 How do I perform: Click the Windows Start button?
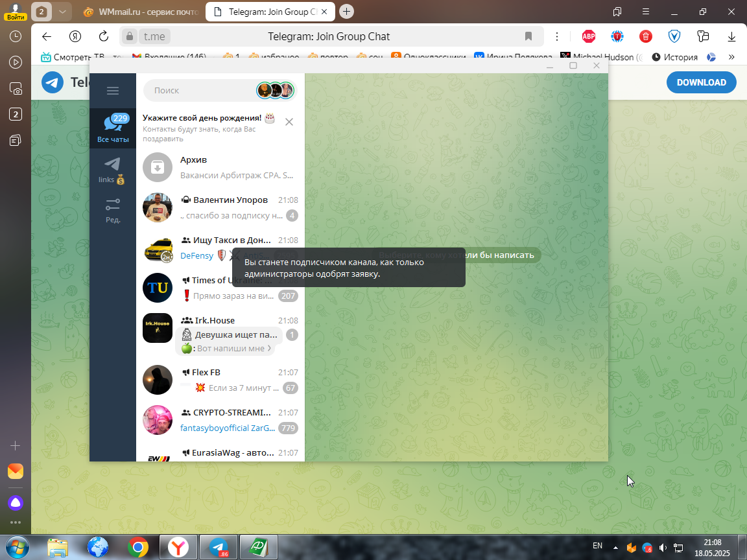(17, 547)
